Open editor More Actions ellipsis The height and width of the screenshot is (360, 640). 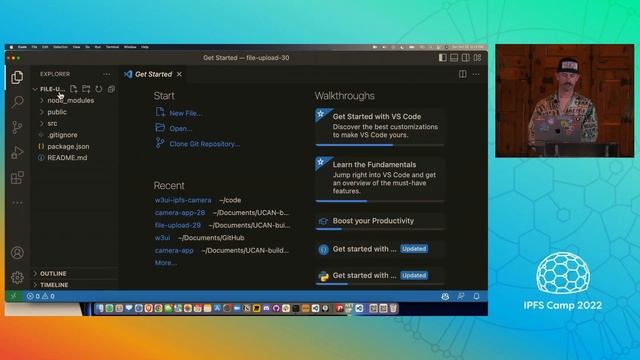click(476, 74)
